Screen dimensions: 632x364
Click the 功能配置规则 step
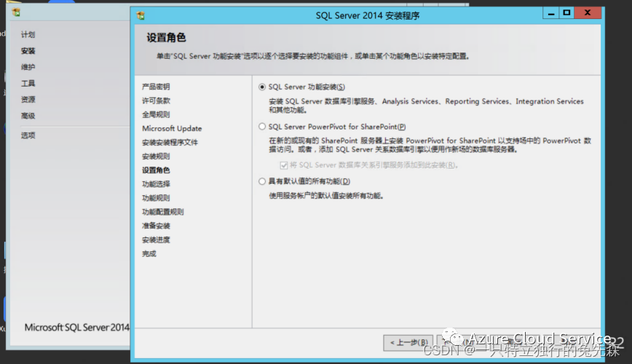163,212
